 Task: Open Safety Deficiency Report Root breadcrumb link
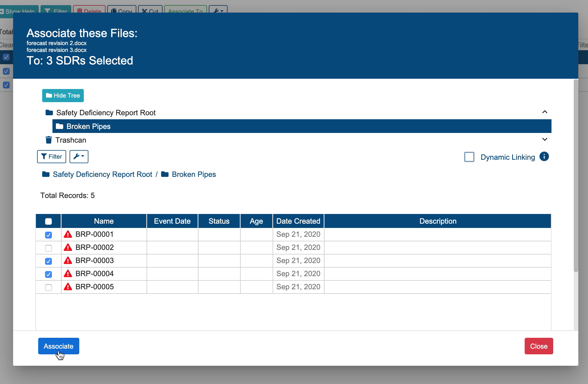[x=102, y=174]
